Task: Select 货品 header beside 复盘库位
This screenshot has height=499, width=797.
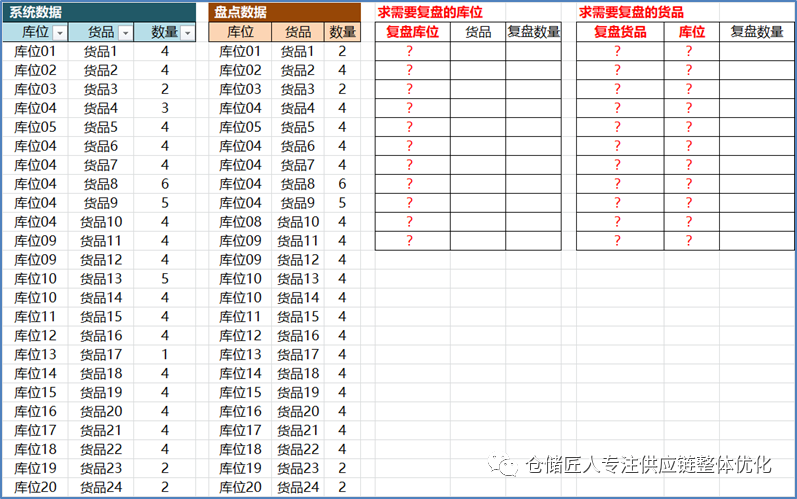Action: 478,32
